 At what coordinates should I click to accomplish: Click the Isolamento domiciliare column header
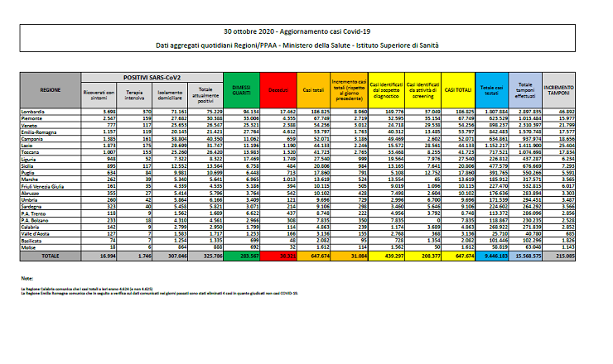click(171, 93)
